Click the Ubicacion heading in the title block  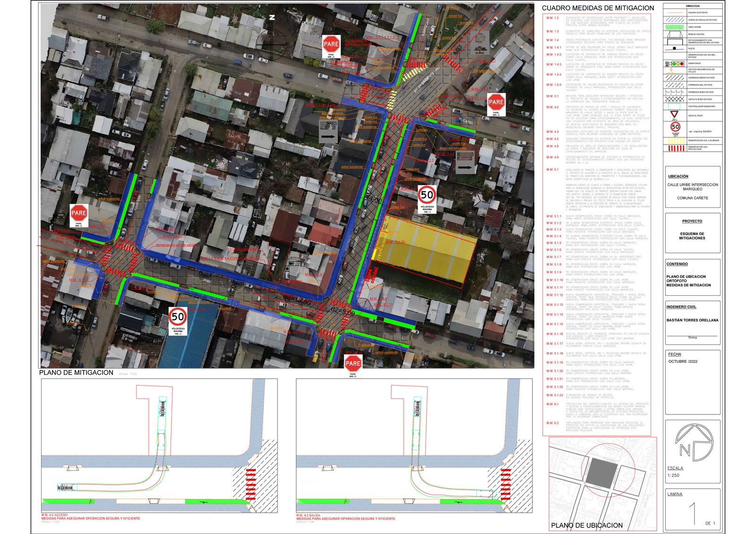pyautogui.click(x=678, y=176)
